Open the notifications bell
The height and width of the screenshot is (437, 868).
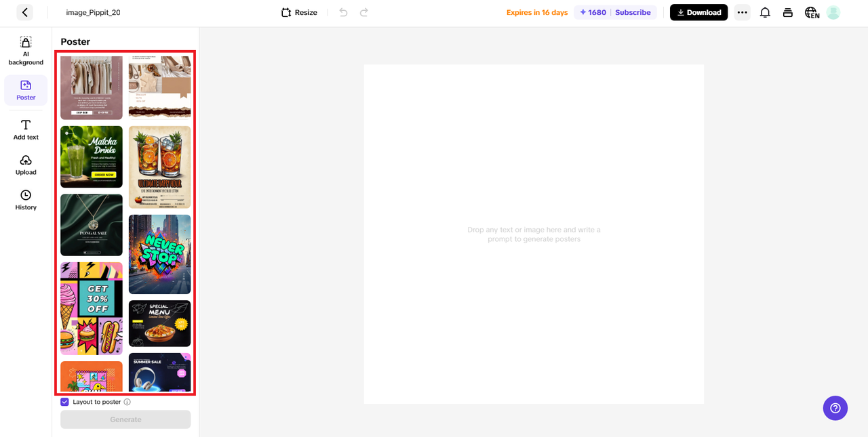tap(765, 12)
